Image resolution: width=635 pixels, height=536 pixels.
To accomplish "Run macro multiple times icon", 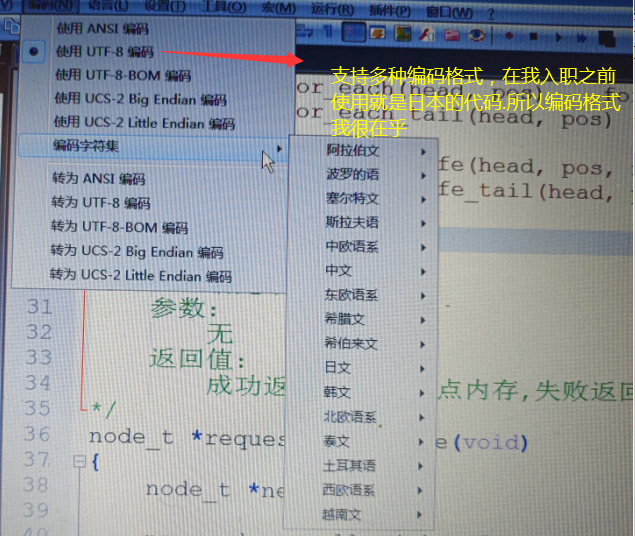I will tap(582, 38).
